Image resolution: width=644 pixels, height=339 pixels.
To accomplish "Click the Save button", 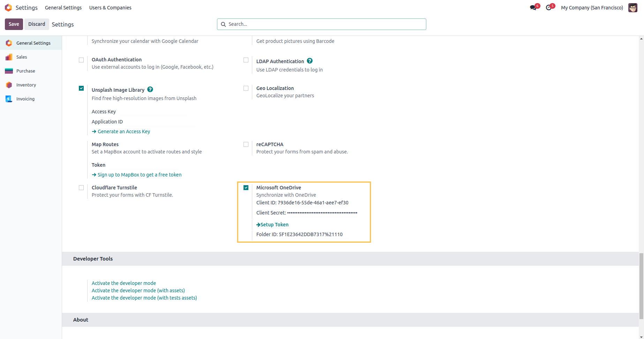I will 14,24.
